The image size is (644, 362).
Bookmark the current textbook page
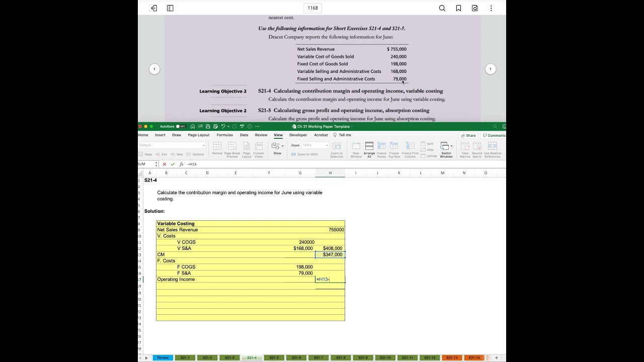click(459, 8)
